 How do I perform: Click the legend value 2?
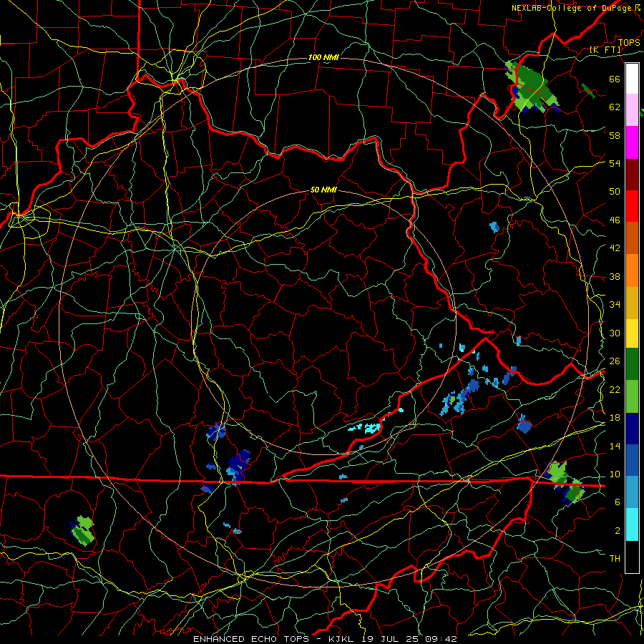point(618,531)
